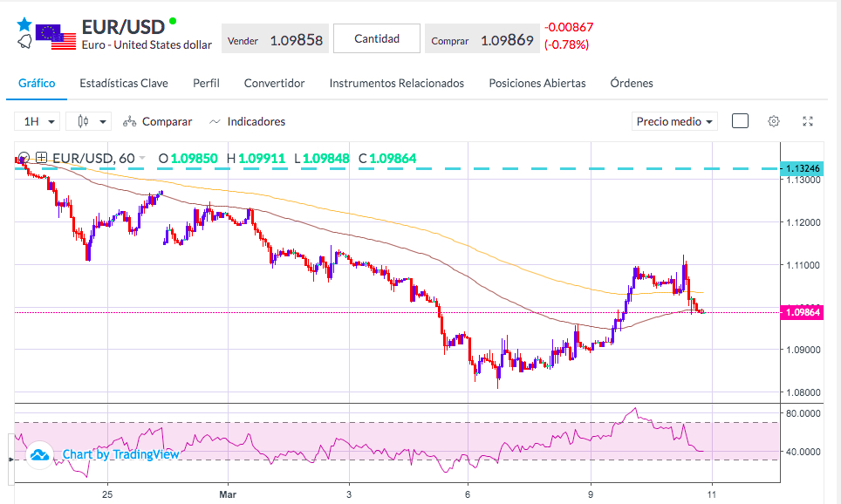Click the Chart by TradingView link

tap(120, 454)
